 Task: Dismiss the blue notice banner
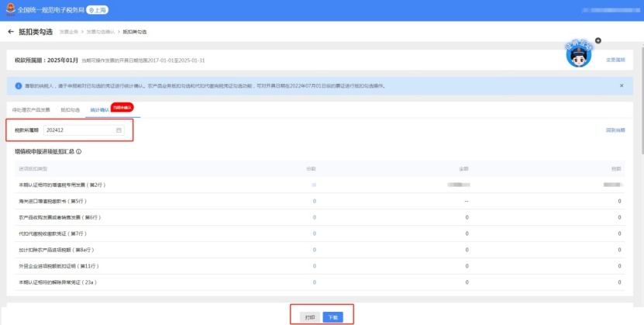621,85
